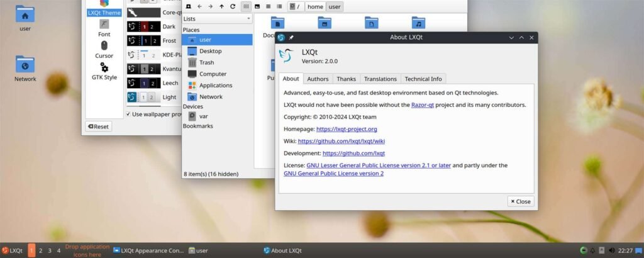Open the Music folder icon

(418, 23)
